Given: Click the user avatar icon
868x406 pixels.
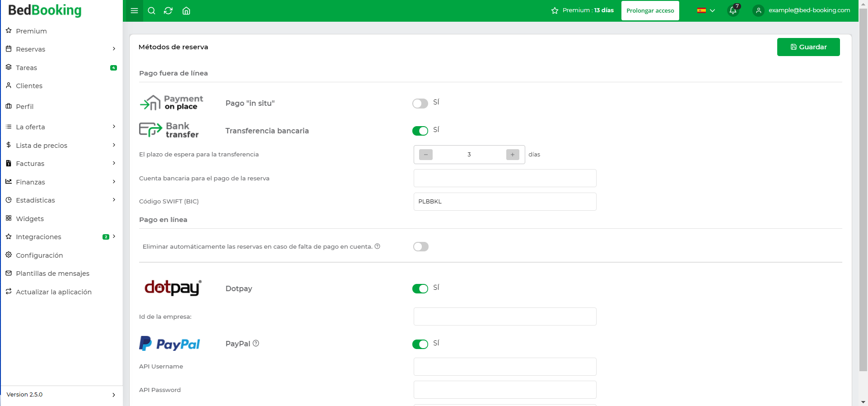Looking at the screenshot, I should (x=759, y=10).
